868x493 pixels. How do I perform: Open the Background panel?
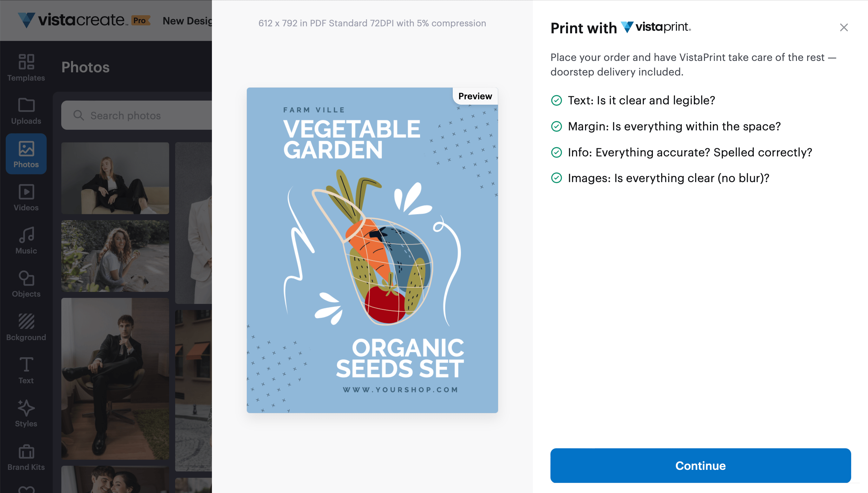point(26,327)
